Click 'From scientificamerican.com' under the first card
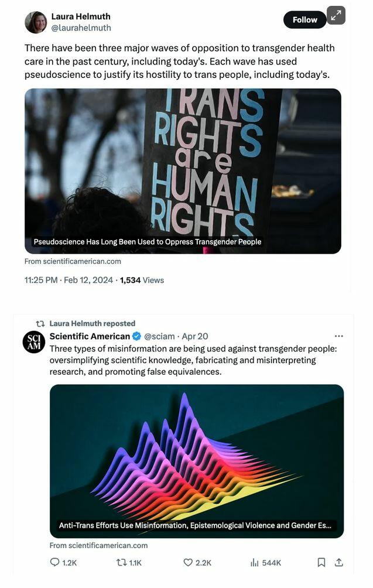The height and width of the screenshot is (588, 373). click(x=73, y=261)
